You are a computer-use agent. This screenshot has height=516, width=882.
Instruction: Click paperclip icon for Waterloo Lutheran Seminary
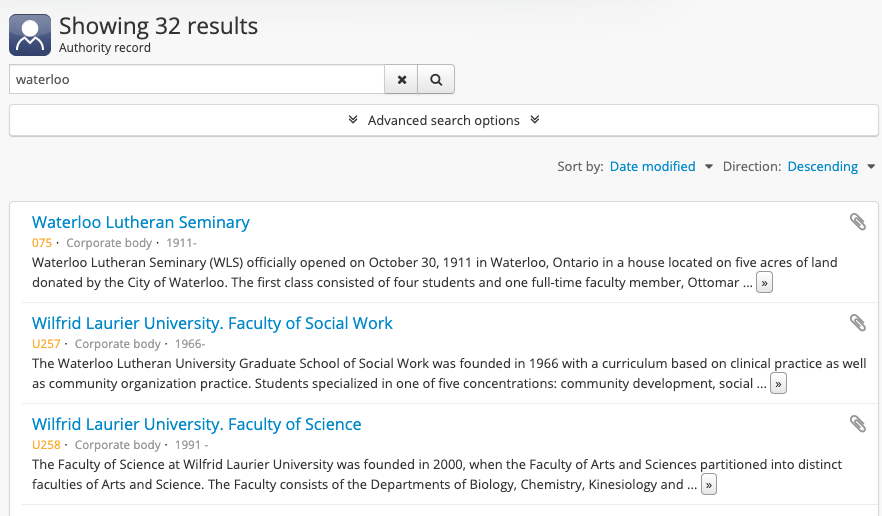point(857,222)
